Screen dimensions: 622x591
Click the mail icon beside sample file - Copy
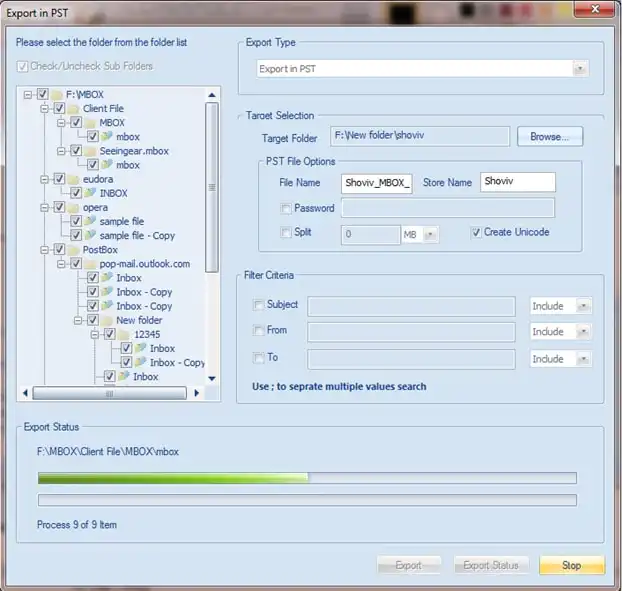(x=91, y=235)
